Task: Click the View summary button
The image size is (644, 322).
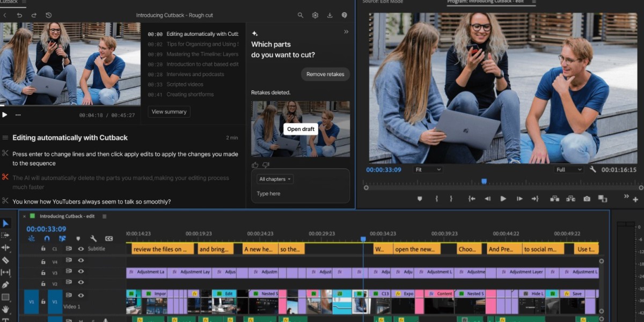Action: pyautogui.click(x=169, y=112)
